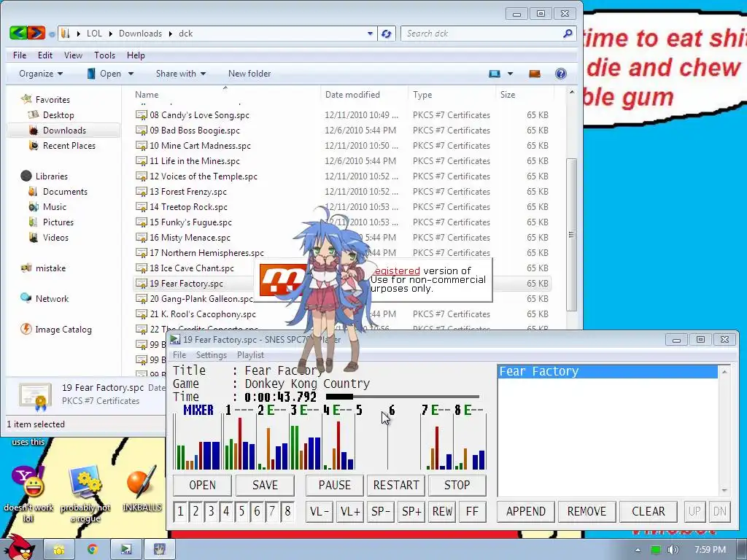Click the Music library icon
Screen dimensions: 747x560
pyautogui.click(x=34, y=206)
